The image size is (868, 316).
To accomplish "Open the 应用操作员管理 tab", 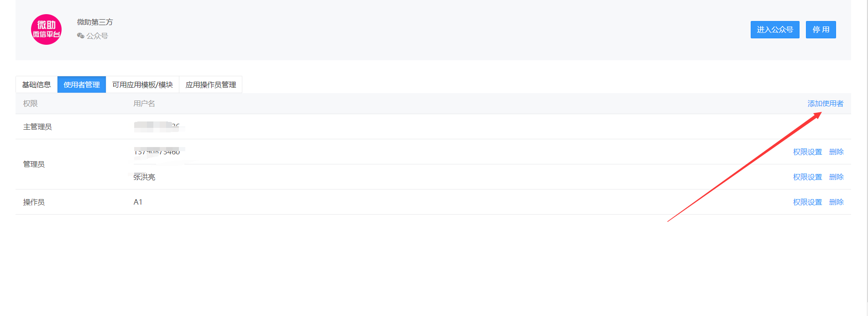I will tap(210, 84).
